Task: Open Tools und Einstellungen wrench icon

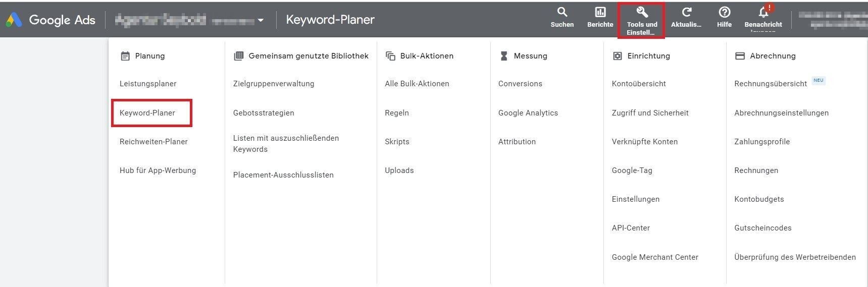Action: click(x=642, y=12)
